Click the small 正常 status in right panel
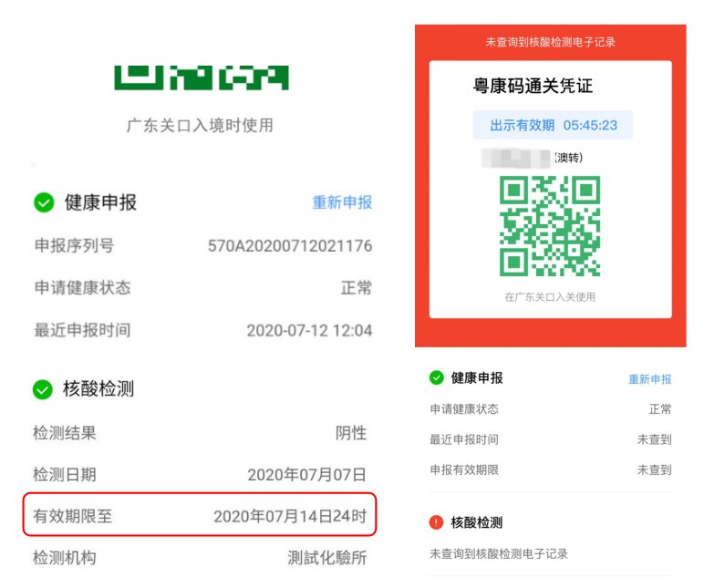725x588 pixels. click(660, 409)
